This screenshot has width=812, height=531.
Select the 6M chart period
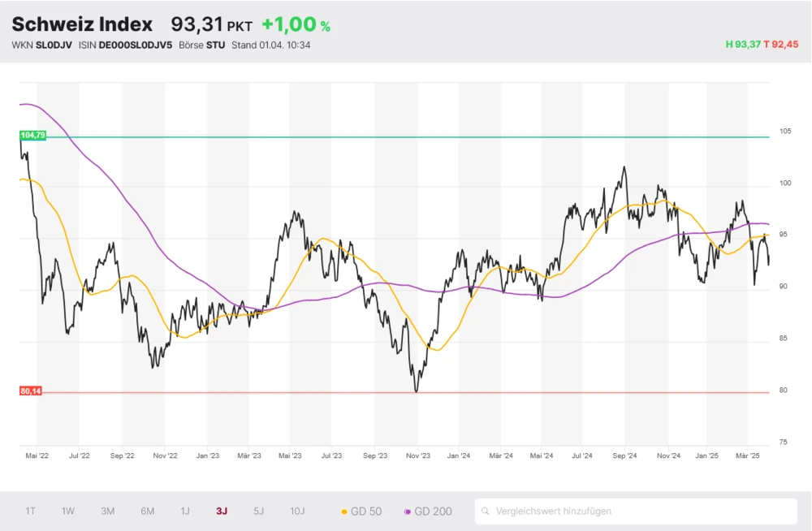[147, 511]
